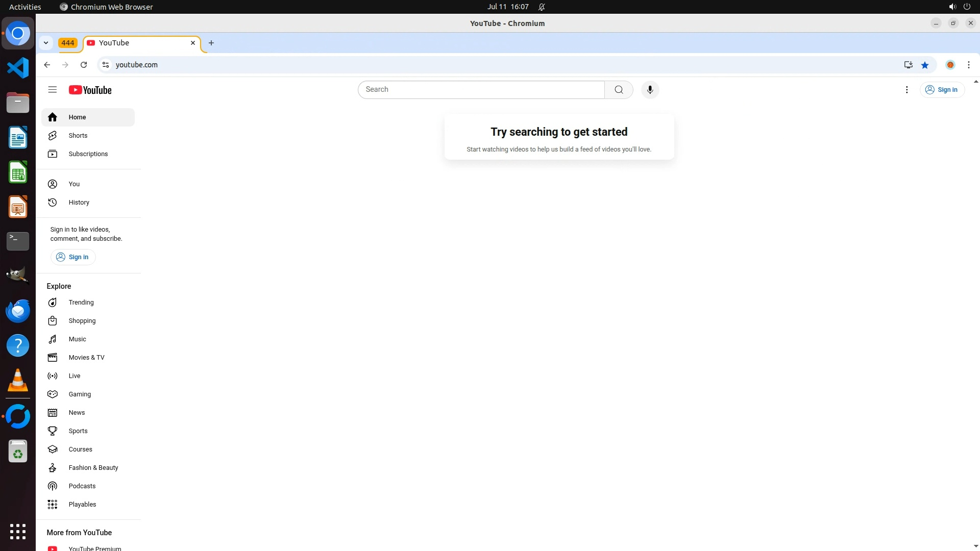980x551 pixels.
Task: Open the Podcasts category
Action: (x=82, y=486)
